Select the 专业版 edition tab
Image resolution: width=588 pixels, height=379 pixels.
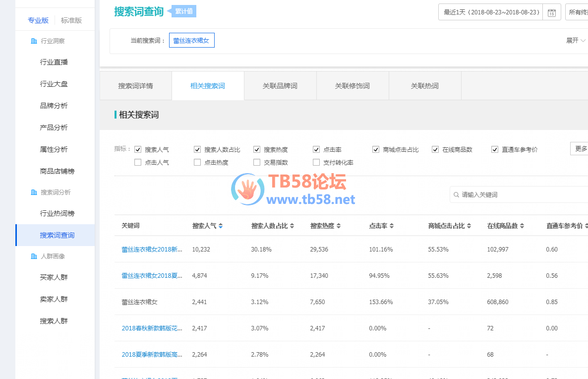pos(38,20)
